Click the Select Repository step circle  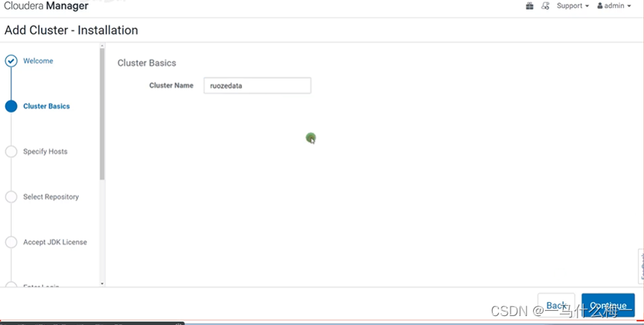tap(11, 196)
